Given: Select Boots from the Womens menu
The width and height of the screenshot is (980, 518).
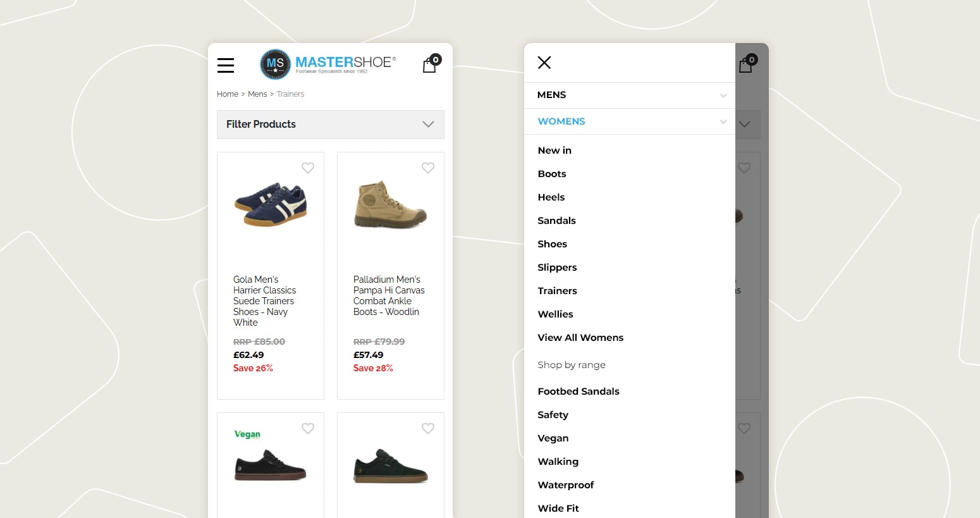Looking at the screenshot, I should pyautogui.click(x=552, y=174).
